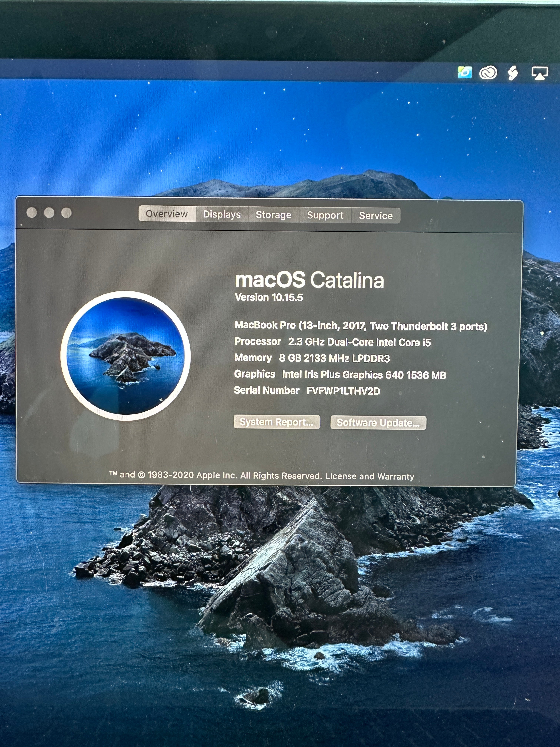
Task: Click the Graphics label
Action: (x=255, y=374)
